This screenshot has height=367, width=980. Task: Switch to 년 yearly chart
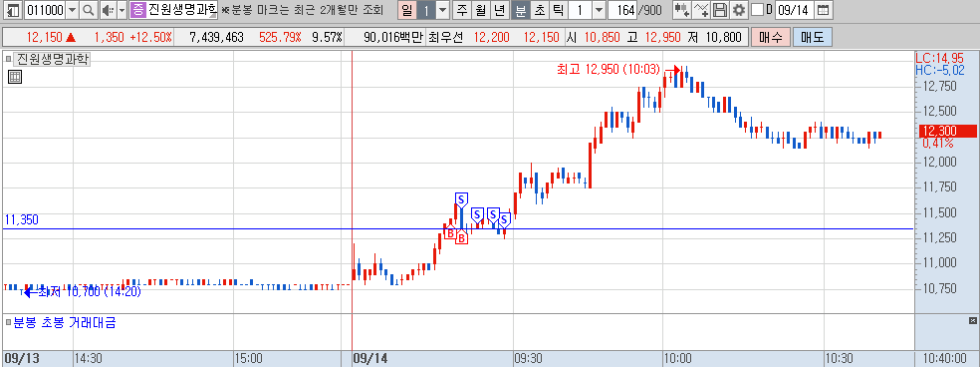[499, 10]
